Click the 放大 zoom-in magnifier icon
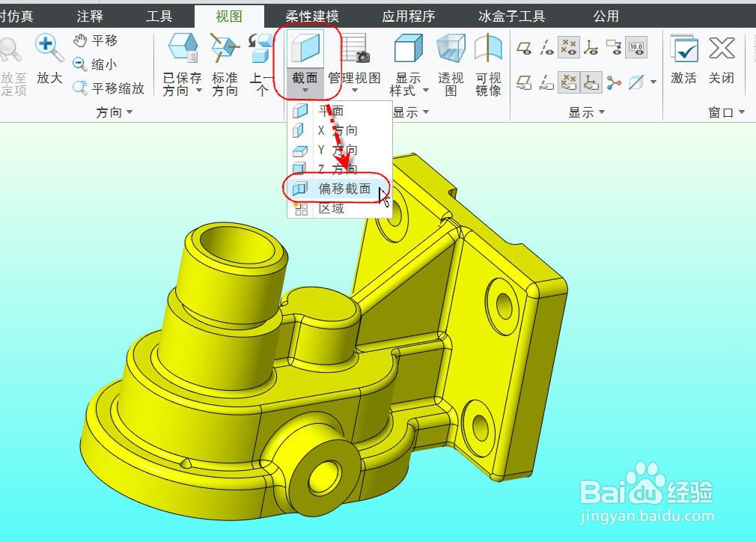The width and height of the screenshot is (756, 542). pos(49,47)
